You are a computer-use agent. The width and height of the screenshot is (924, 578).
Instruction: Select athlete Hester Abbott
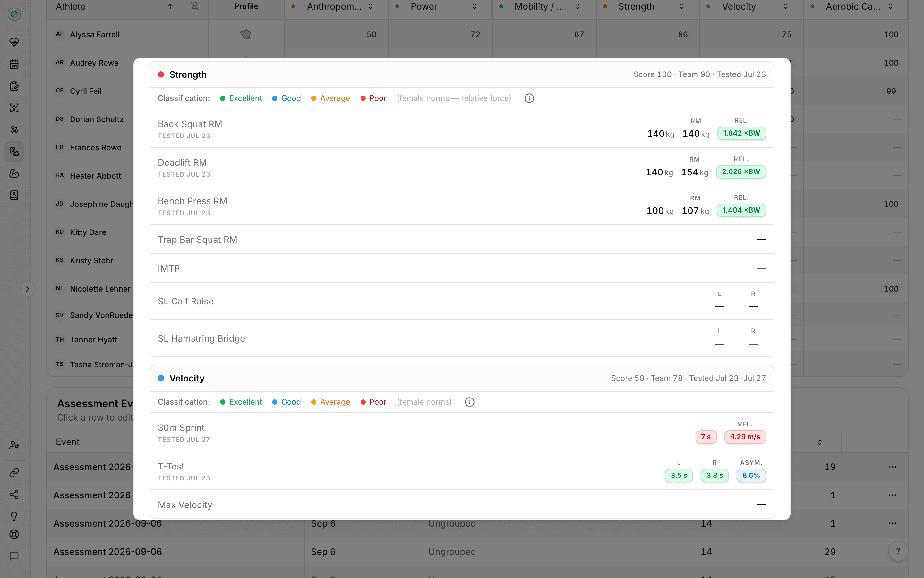[95, 176]
